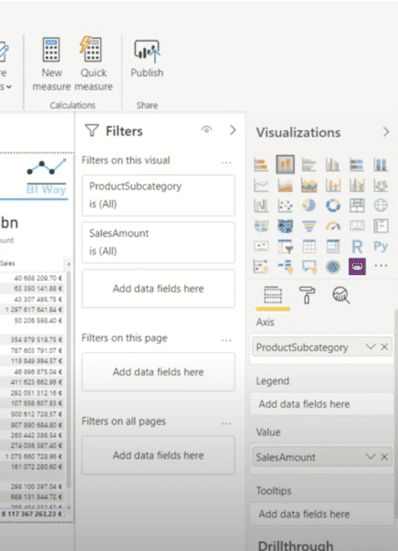The image size is (398, 551).
Task: Click the New measure button
Action: [x=51, y=64]
